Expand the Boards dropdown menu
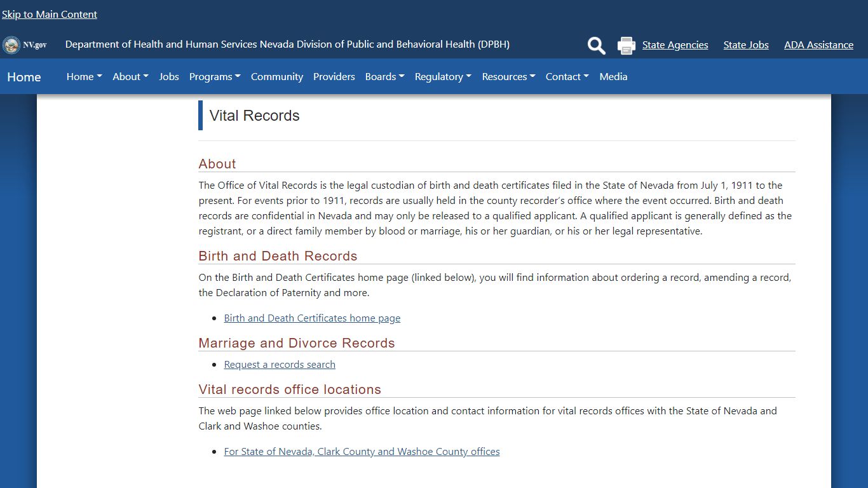The height and width of the screenshot is (488, 868). click(385, 76)
